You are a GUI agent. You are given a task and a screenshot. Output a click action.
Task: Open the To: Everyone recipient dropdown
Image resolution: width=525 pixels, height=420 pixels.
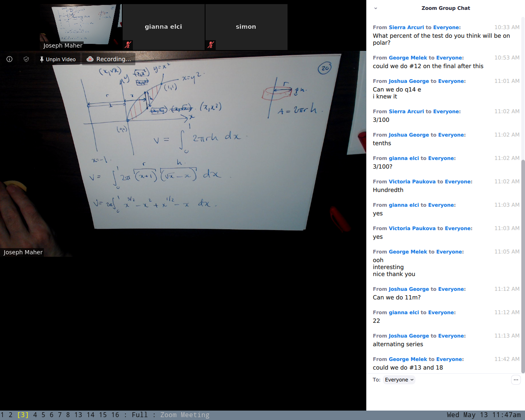[399, 380]
